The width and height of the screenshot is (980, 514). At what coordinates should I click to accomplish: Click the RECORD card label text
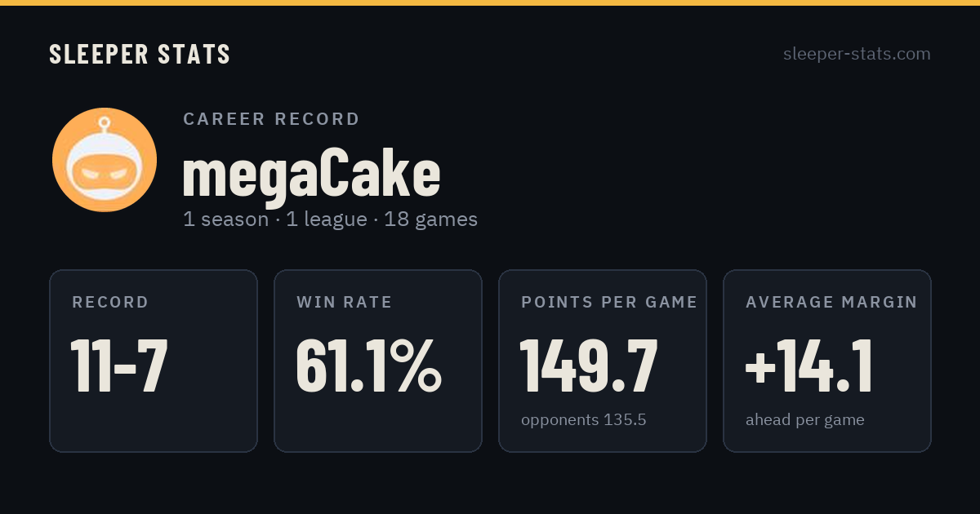tap(110, 303)
